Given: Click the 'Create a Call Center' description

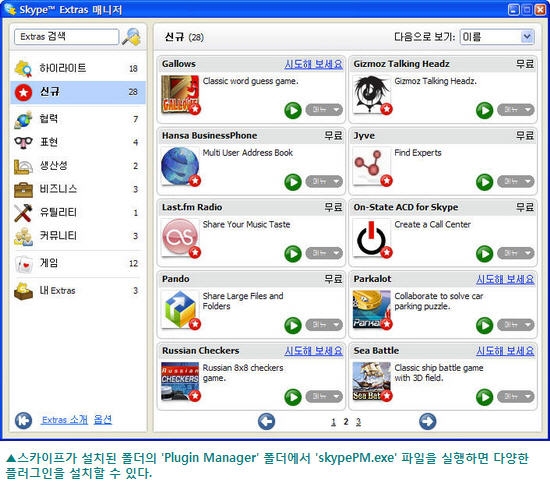Looking at the screenshot, I should point(432,225).
